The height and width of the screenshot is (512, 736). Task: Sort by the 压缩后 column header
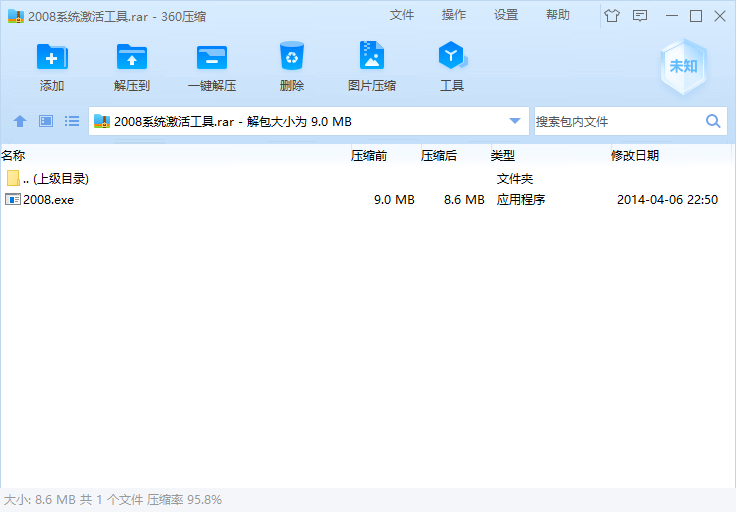click(x=455, y=155)
